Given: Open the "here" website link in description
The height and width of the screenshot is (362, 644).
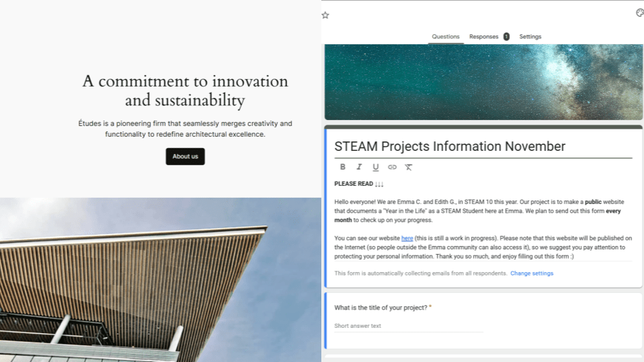Looking at the screenshot, I should pyautogui.click(x=407, y=238).
